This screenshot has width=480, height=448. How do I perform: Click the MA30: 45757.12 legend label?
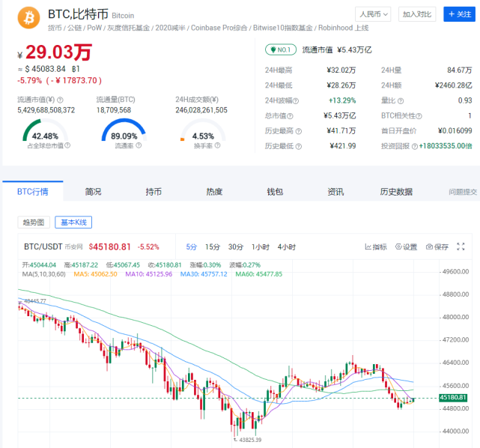(204, 274)
